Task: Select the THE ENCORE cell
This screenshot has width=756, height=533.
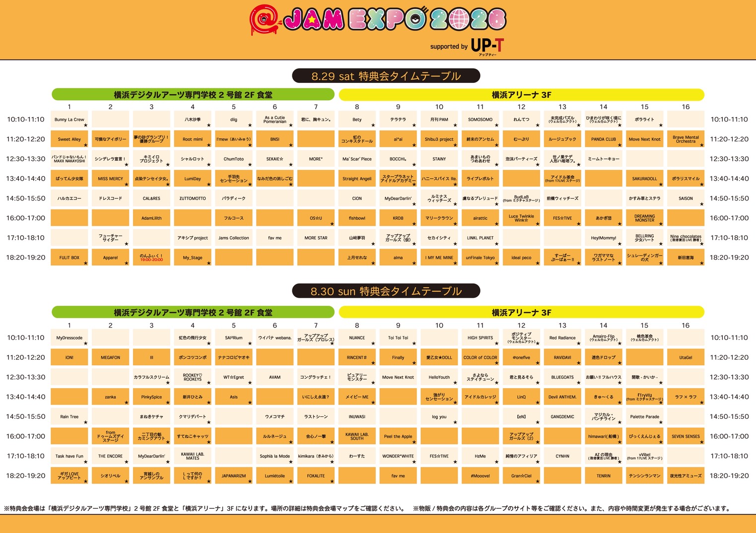Action: 111,456
